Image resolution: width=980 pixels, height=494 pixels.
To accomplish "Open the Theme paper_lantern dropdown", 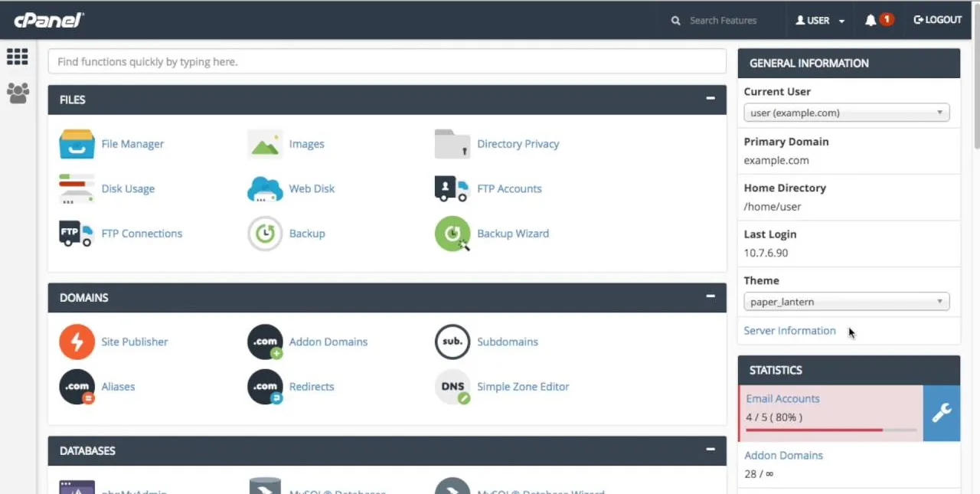I will point(846,302).
